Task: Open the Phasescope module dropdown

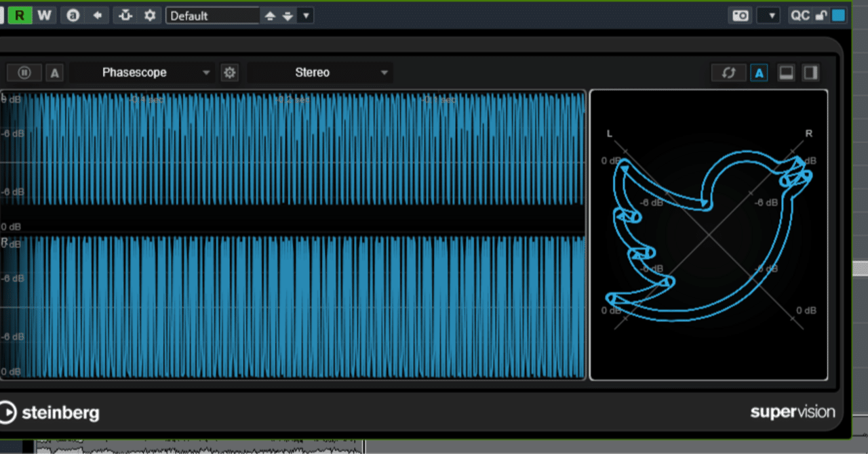Action: click(143, 73)
